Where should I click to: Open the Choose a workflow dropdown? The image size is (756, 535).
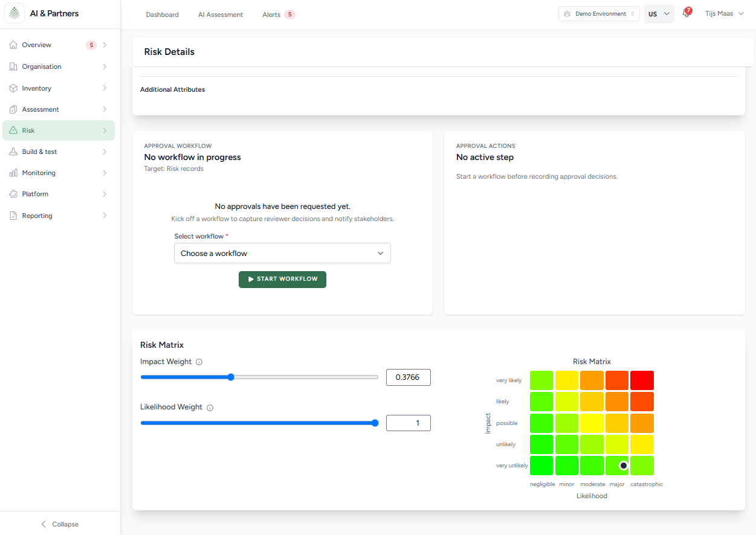282,253
